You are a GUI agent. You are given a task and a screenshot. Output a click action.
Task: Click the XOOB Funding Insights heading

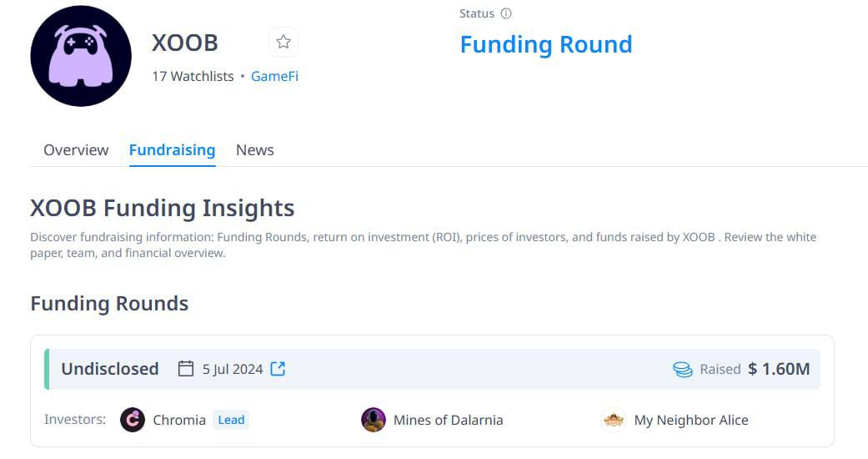(x=163, y=208)
